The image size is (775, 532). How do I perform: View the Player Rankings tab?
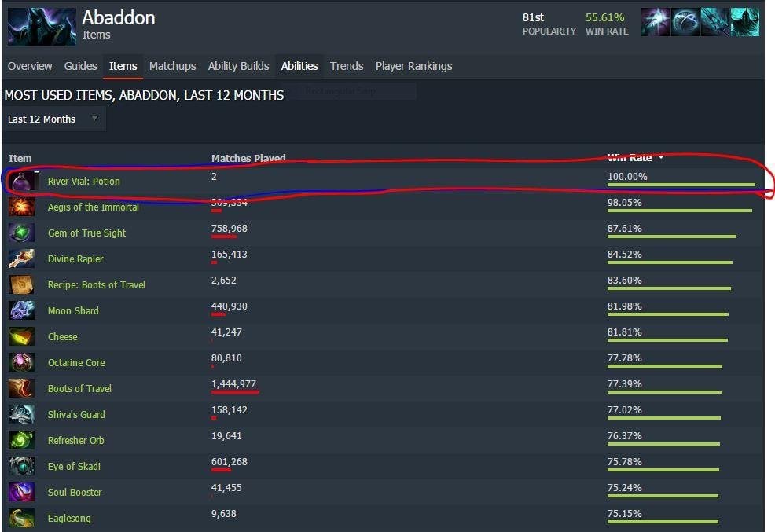[x=413, y=66]
